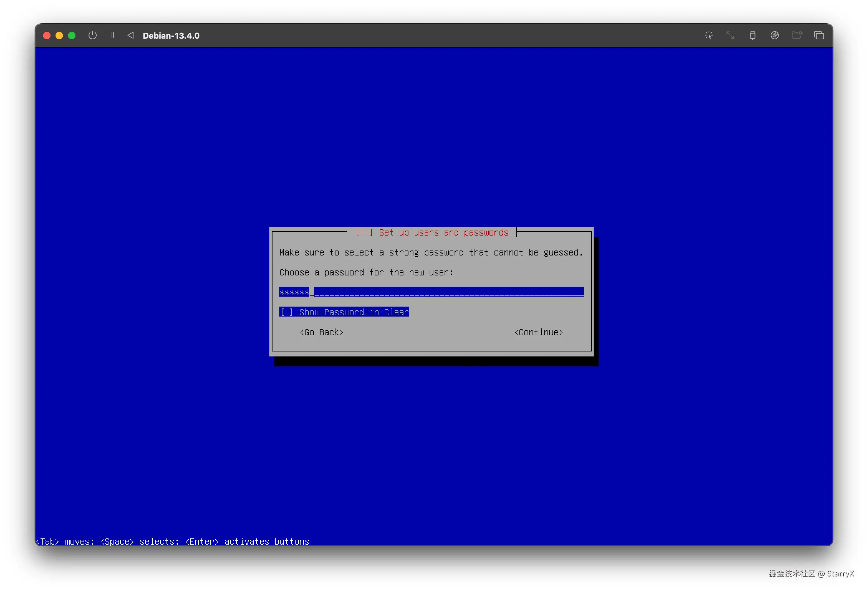Click the VM power button icon
The image size is (868, 592).
(92, 36)
